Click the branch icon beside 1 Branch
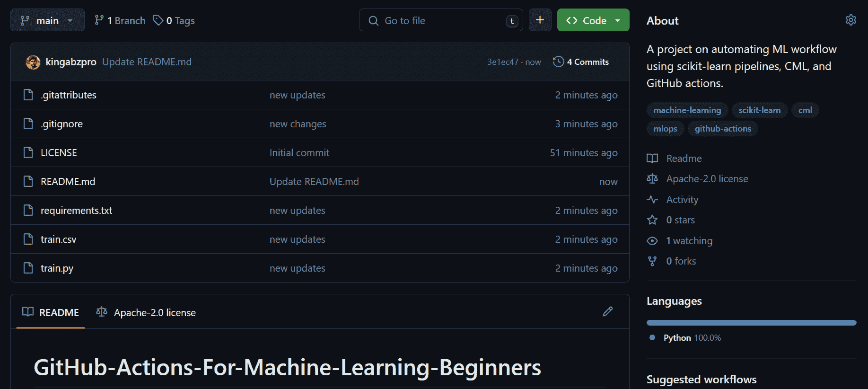Screen dimensions: 868x389 coord(99,20)
